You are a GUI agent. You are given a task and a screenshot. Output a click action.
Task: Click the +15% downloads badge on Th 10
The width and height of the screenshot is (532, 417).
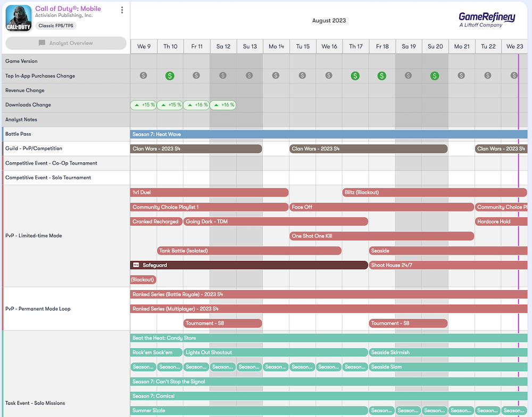point(170,105)
